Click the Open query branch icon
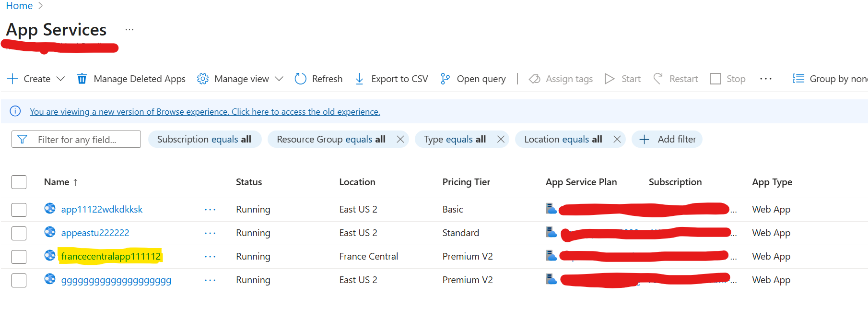Viewport: 868px width, 333px height. [445, 79]
